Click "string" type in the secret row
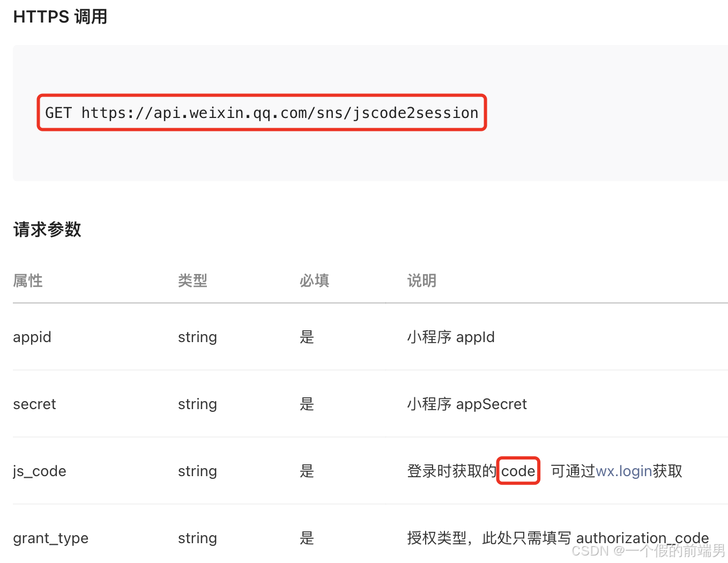 (197, 404)
